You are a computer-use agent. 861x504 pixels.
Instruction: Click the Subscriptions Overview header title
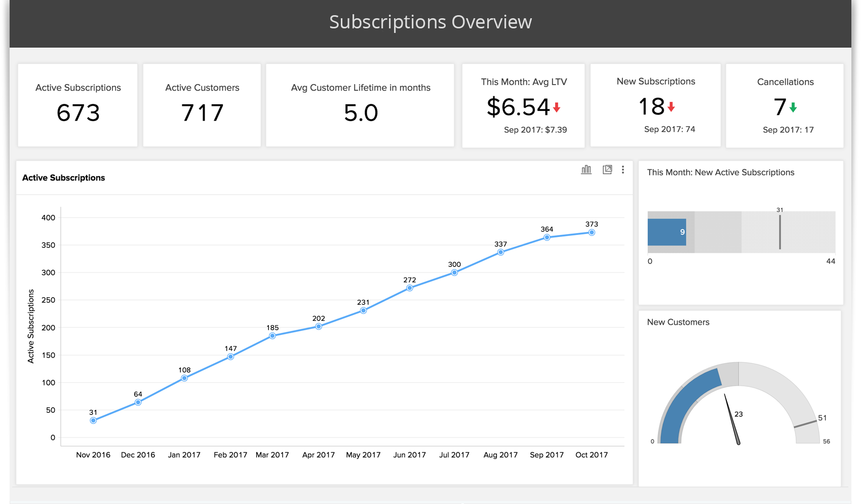tap(430, 22)
